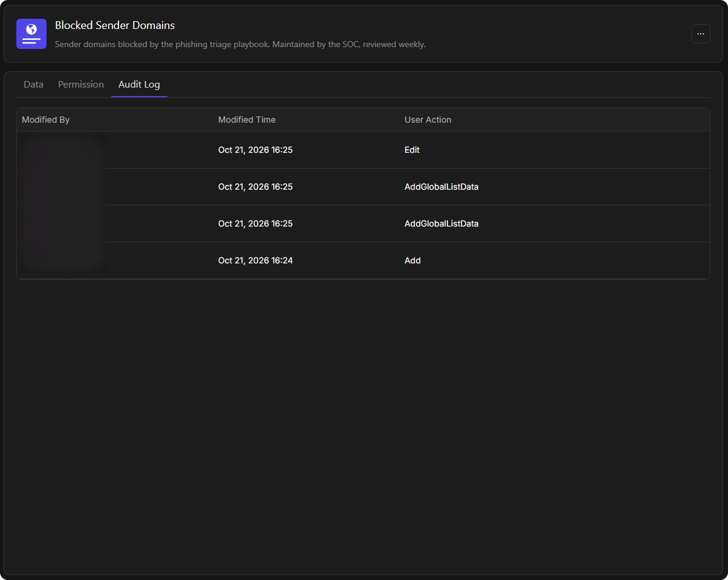Screen dimensions: 728x580
Task: Select the Audit Log tab
Action: [139, 85]
